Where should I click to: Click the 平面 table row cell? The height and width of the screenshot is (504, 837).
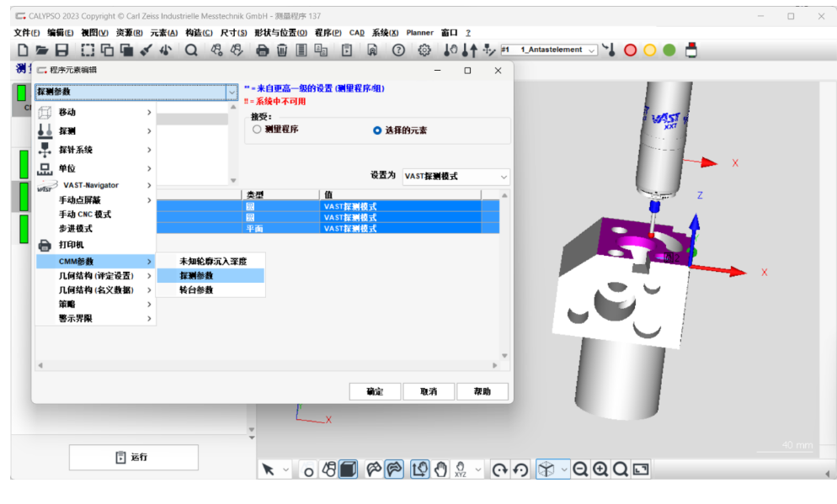click(280, 228)
